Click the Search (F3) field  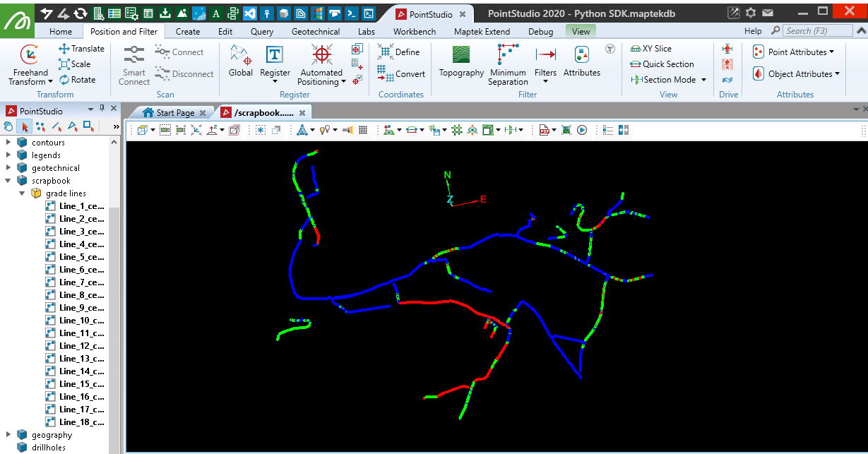coord(816,30)
